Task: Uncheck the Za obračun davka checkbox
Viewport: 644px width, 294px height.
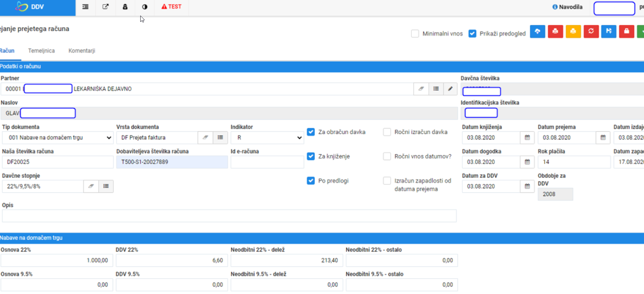Action: [311, 132]
